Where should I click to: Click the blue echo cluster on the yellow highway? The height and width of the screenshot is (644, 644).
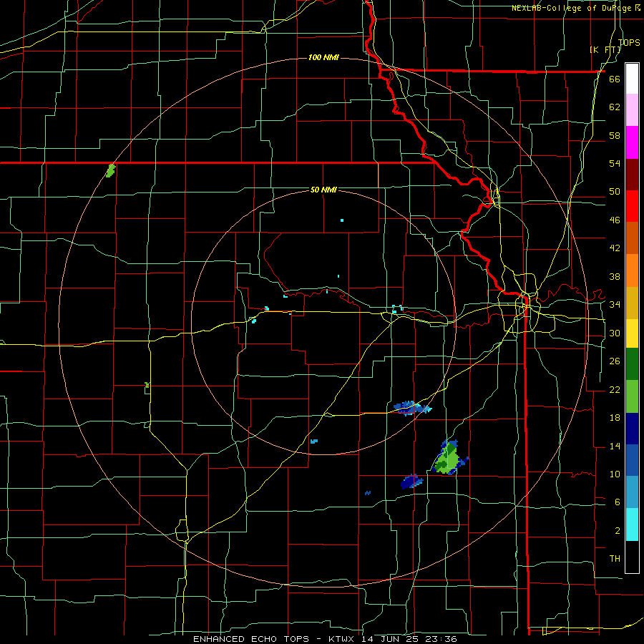tap(412, 409)
